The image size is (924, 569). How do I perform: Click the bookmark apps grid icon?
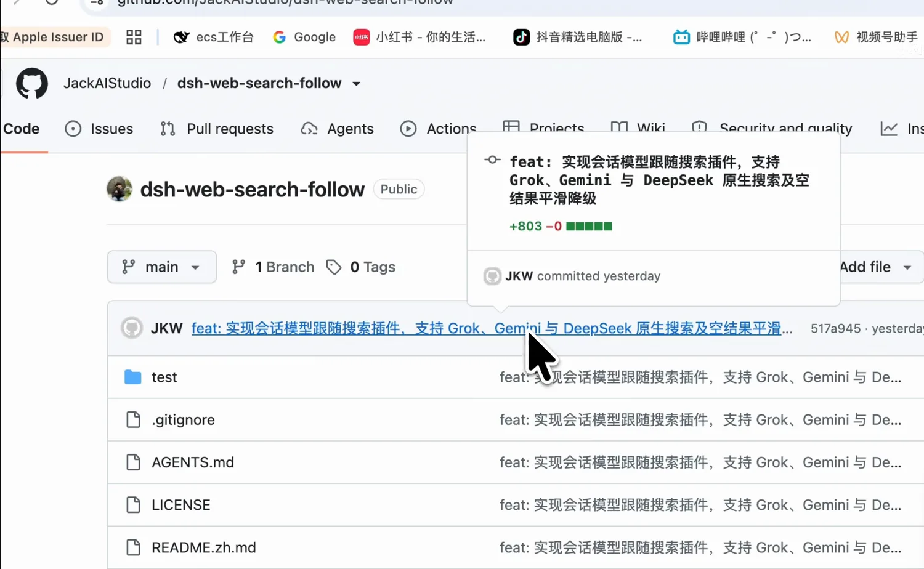(x=134, y=37)
